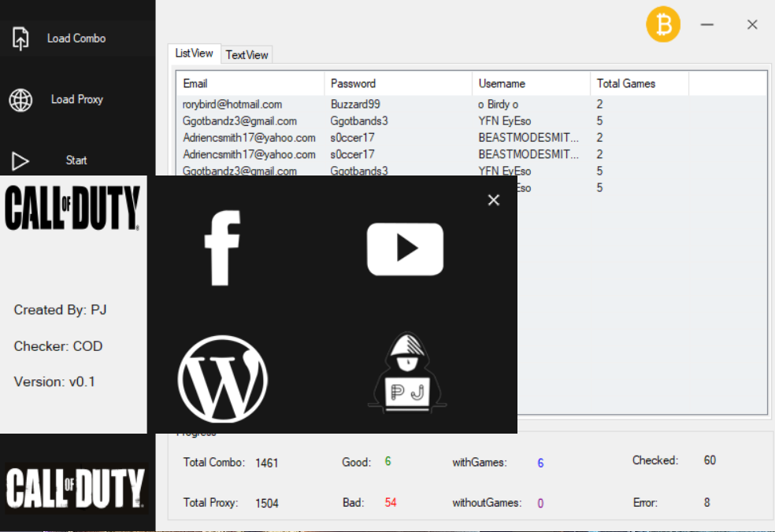Screen dimensions: 775x532
Task: Click the Start label
Action: (76, 161)
